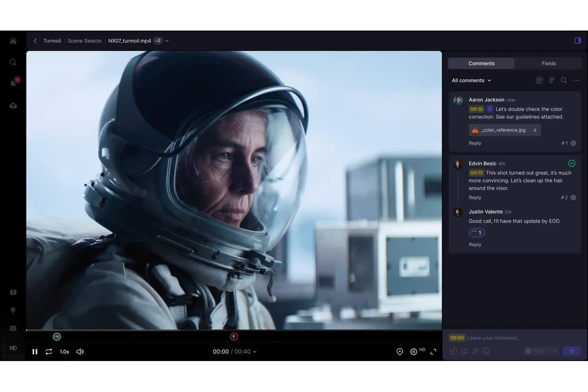588x392 pixels.
Task: Open the sort comments icon
Action: click(x=551, y=80)
